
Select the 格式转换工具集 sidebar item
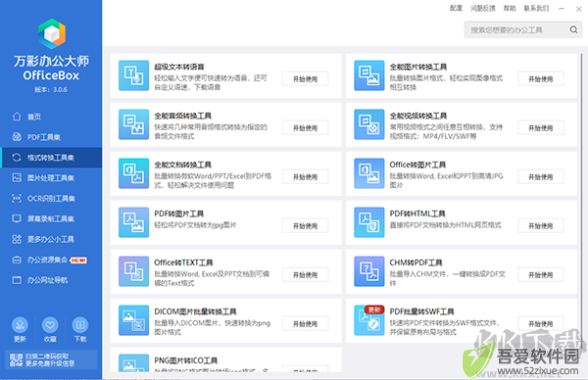click(x=51, y=158)
